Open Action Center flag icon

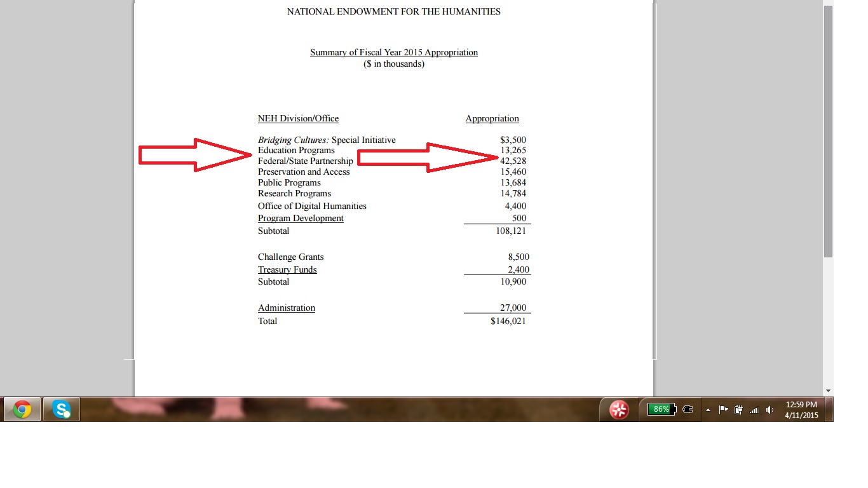723,410
